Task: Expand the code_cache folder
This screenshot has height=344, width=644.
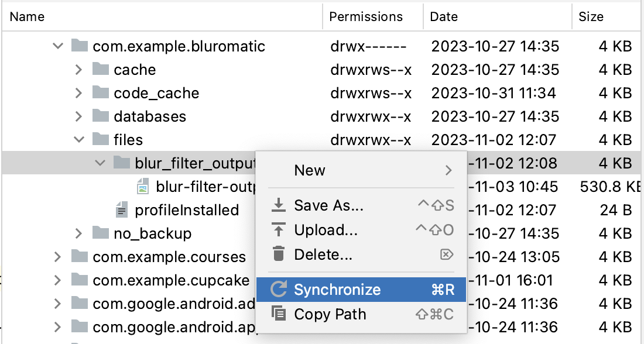Action: pos(79,93)
